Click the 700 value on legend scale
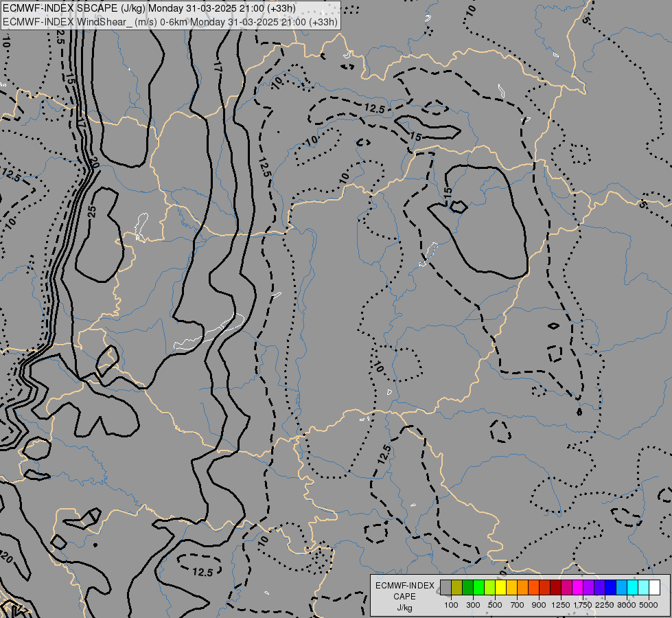672x618 pixels. pos(518,605)
